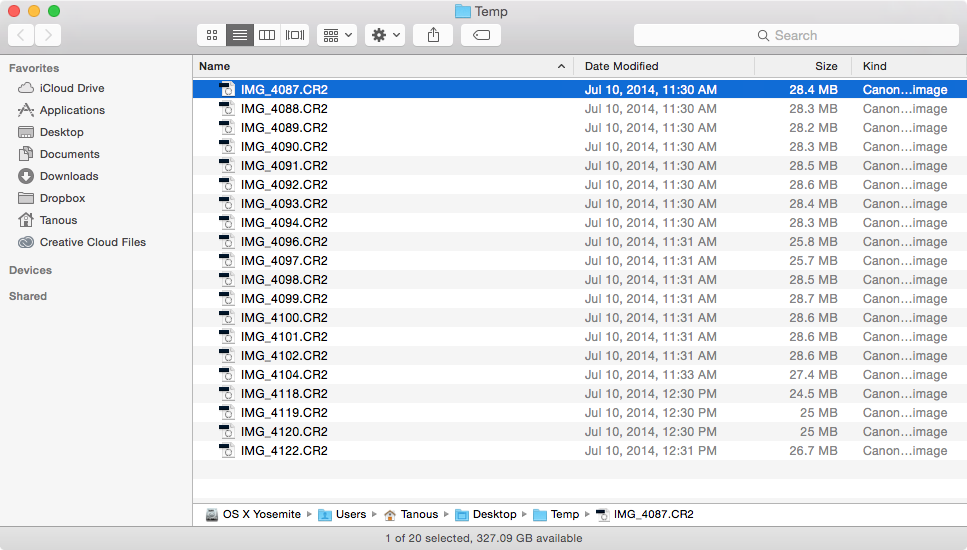
Task: Sort by the Size column header
Action: (804, 66)
